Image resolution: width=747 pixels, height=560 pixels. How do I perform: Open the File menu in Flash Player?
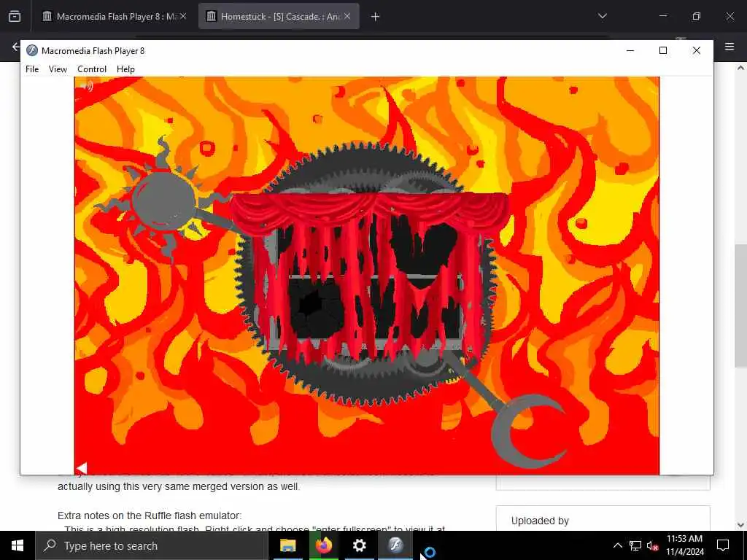pyautogui.click(x=32, y=69)
